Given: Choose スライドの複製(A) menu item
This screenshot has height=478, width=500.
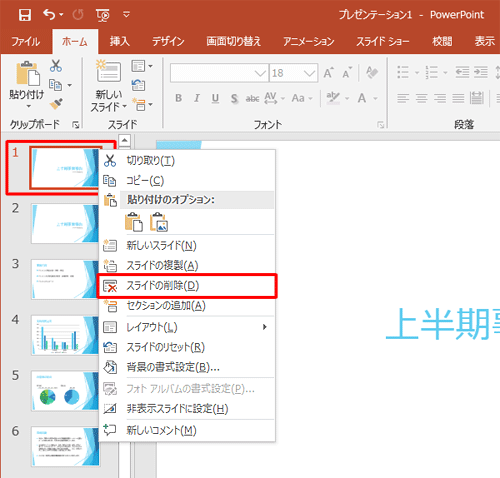Looking at the screenshot, I should tap(187, 266).
